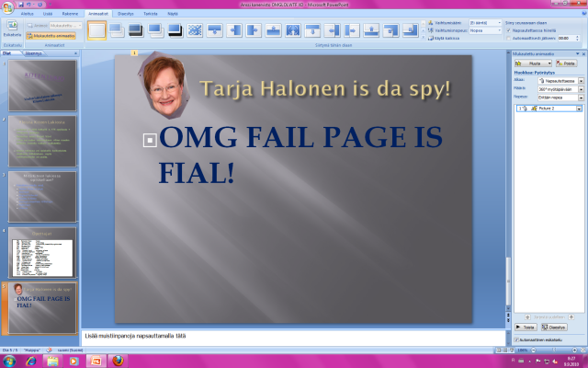Open the Alkuun start dropdown in the animation pane
The width and height of the screenshot is (588, 368).
coord(582,81)
